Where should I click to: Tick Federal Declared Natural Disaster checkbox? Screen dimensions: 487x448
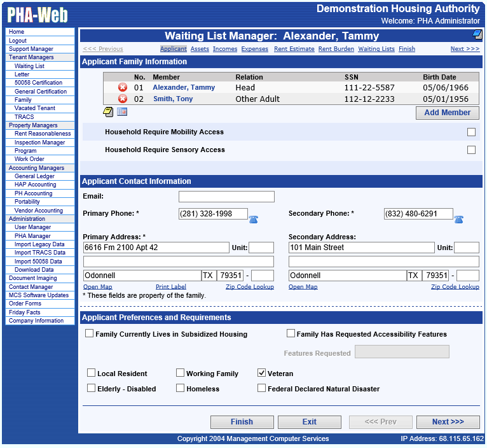tap(261, 388)
